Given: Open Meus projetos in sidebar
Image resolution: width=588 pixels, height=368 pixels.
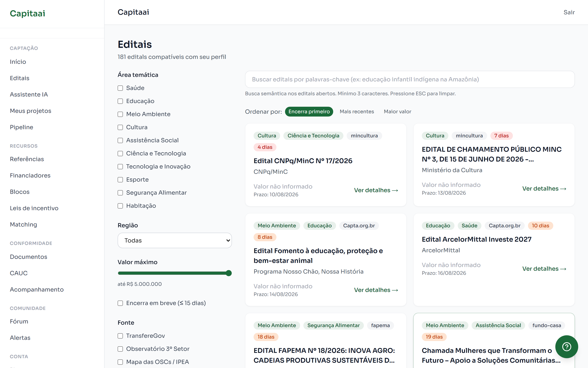Looking at the screenshot, I should (31, 111).
